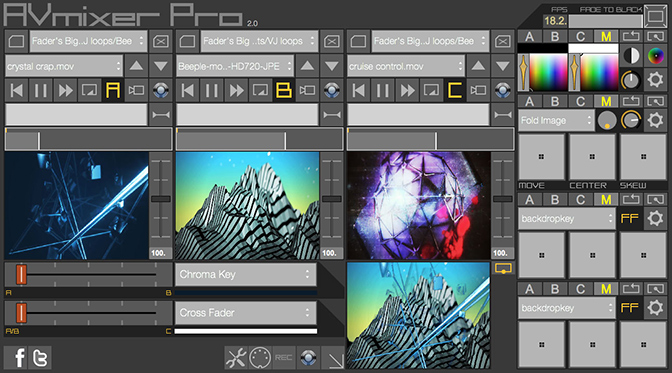Image resolution: width=672 pixels, height=373 pixels.
Task: Click loop range icon beside deck C field
Action: [503, 115]
